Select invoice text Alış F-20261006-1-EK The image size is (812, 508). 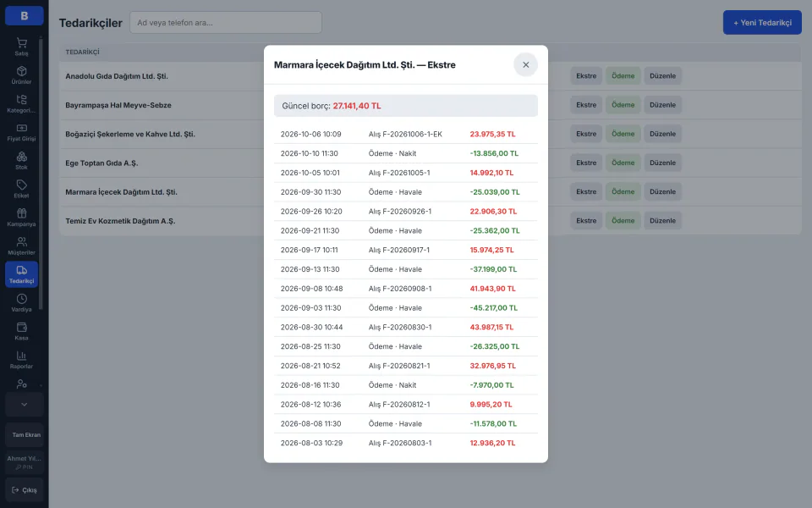point(405,135)
